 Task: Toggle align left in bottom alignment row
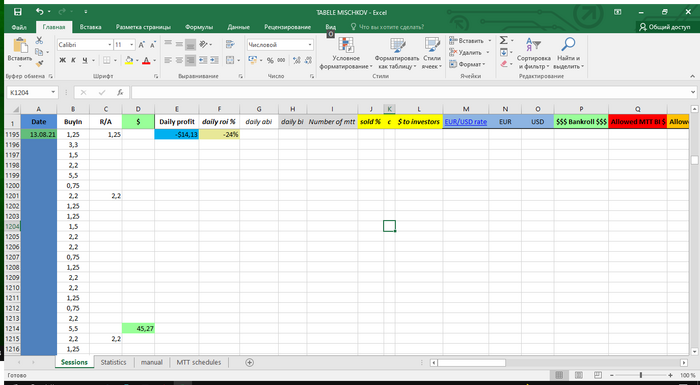(168, 60)
